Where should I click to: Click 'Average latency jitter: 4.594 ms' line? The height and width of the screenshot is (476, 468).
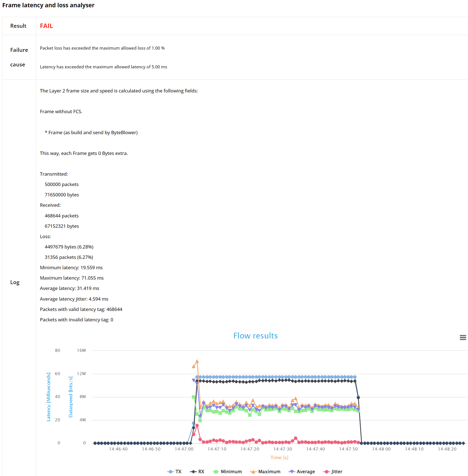click(74, 299)
